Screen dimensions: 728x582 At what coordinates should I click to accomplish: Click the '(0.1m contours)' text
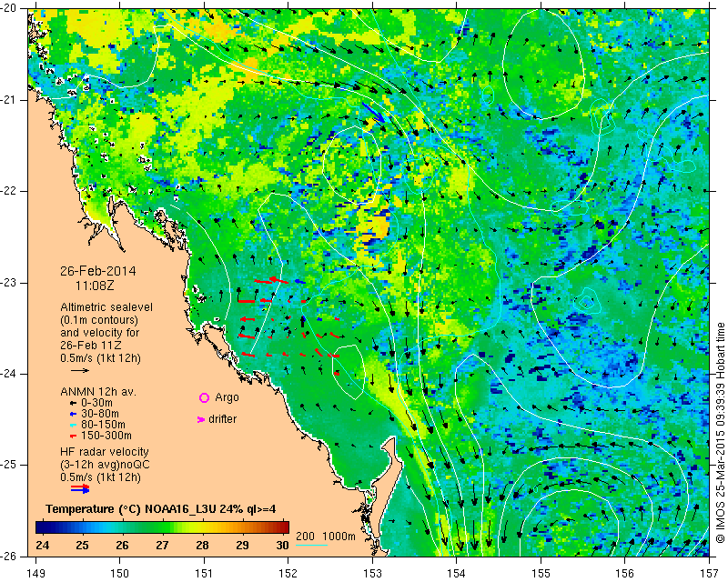99,320
